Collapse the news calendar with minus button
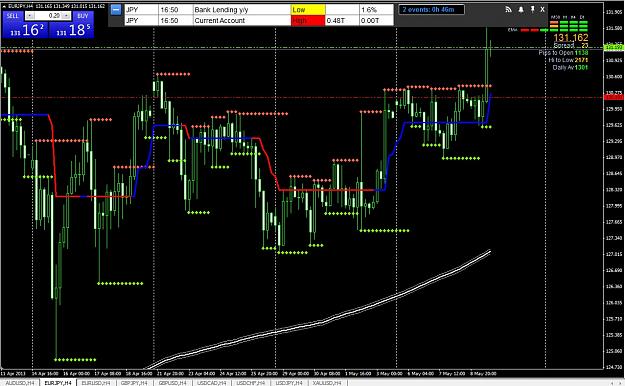Image resolution: width=625 pixels, height=386 pixels. (x=116, y=9)
